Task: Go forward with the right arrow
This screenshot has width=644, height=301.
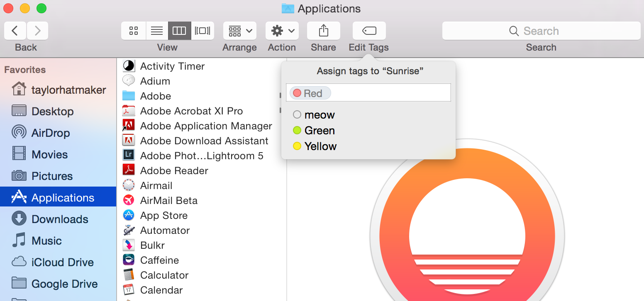Action: point(38,31)
